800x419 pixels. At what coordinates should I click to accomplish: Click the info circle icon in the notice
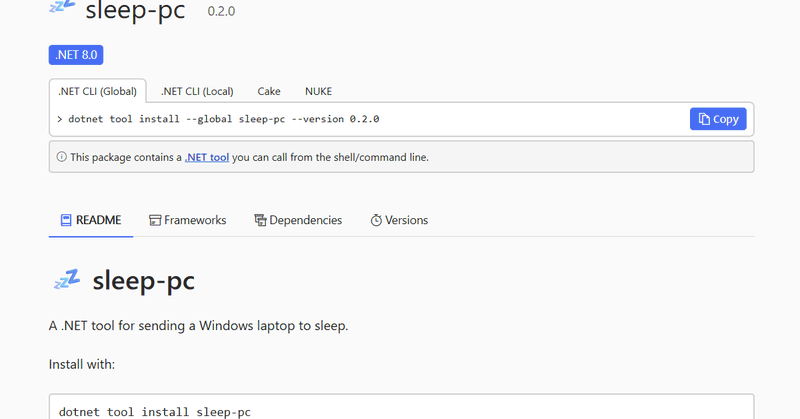pos(61,157)
